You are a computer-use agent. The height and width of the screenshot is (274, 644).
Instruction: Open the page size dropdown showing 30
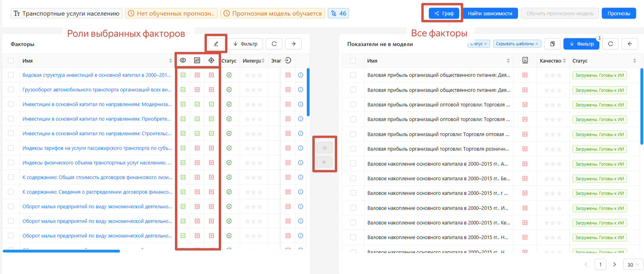633,265
